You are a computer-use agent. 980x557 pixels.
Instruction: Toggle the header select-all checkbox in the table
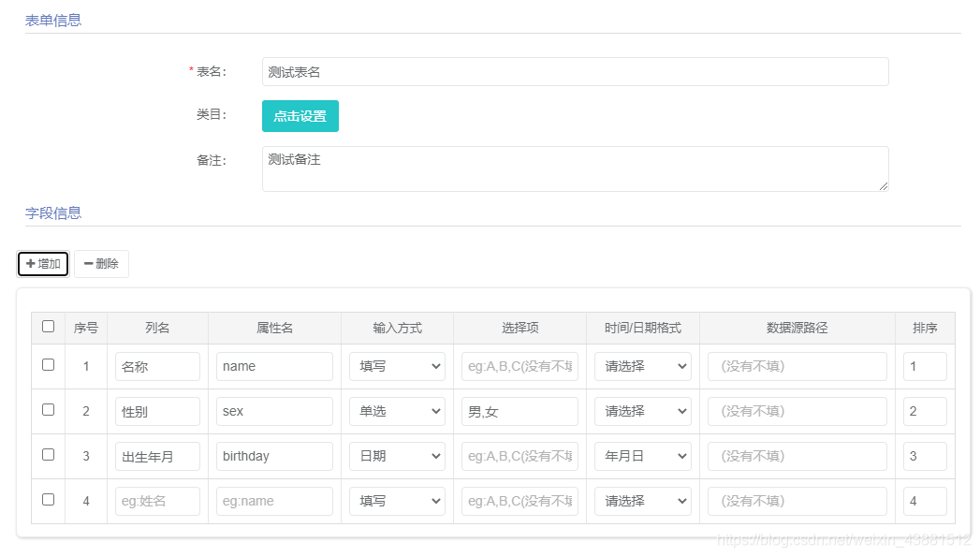click(48, 328)
